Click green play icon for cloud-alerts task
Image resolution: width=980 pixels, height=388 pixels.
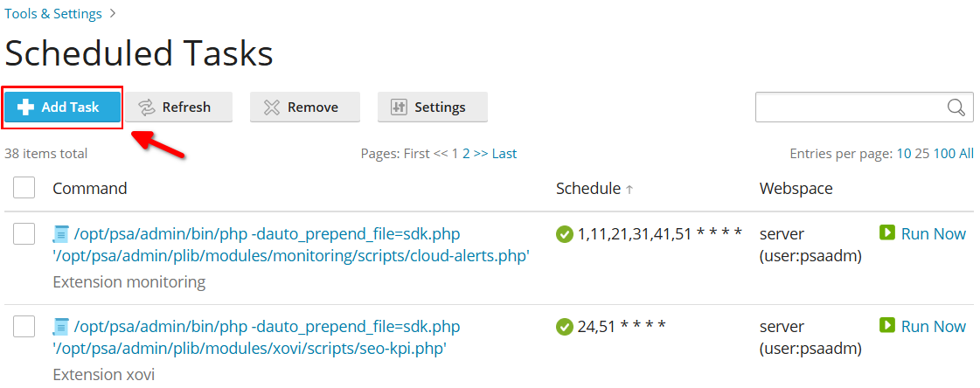coord(886,233)
